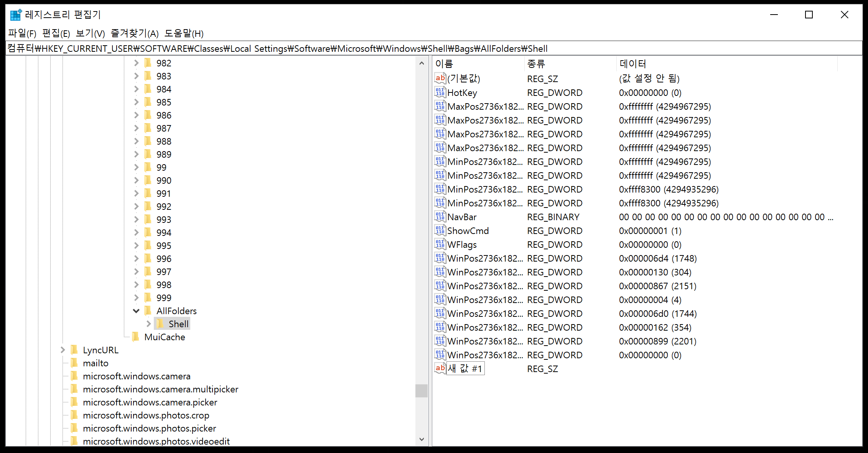Click the NavBar binary value icon

[440, 217]
